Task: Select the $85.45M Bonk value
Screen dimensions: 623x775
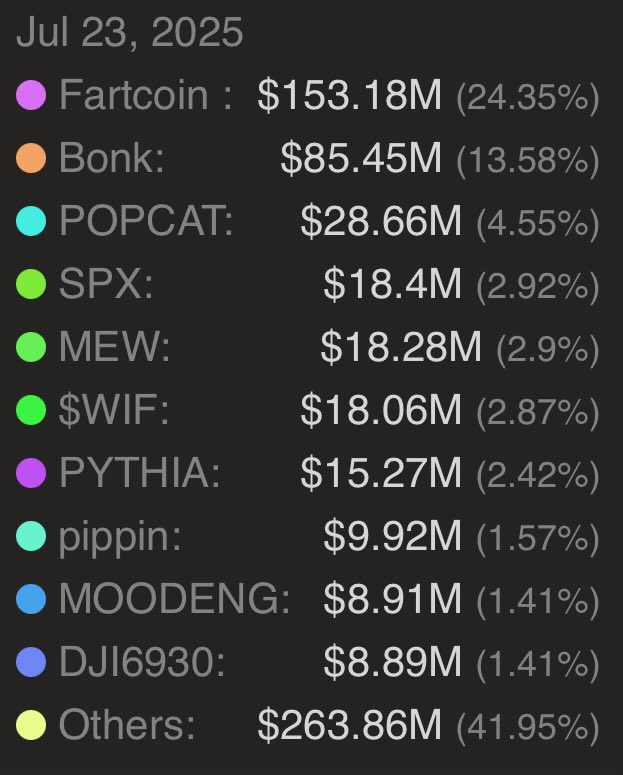Action: [x=360, y=158]
